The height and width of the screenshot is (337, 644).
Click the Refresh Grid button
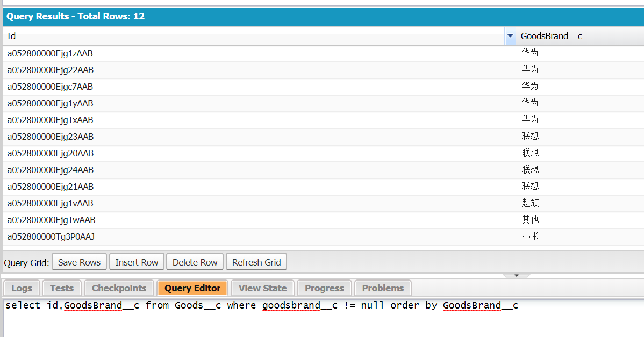[x=256, y=262]
